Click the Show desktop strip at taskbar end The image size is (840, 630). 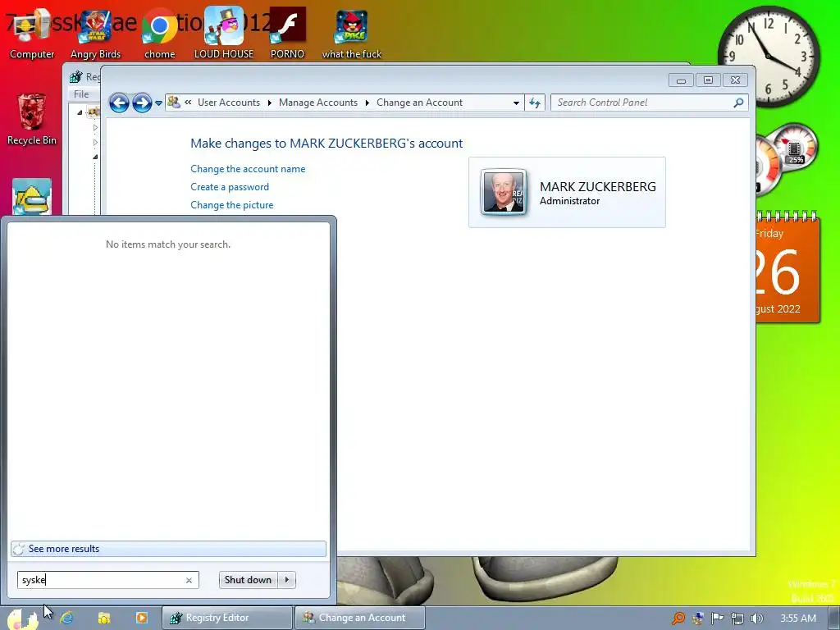[x=834, y=619]
